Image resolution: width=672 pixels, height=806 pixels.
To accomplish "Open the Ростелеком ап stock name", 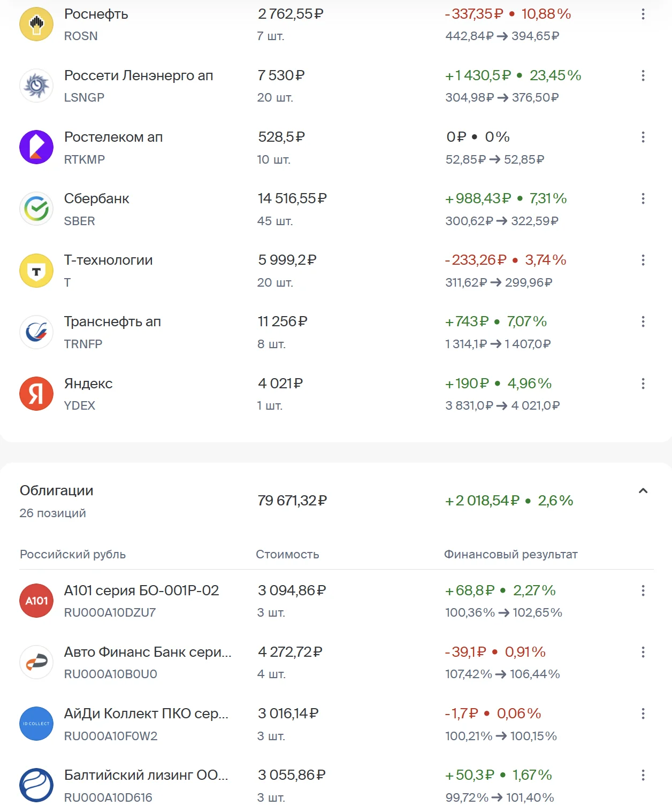I will tap(113, 137).
